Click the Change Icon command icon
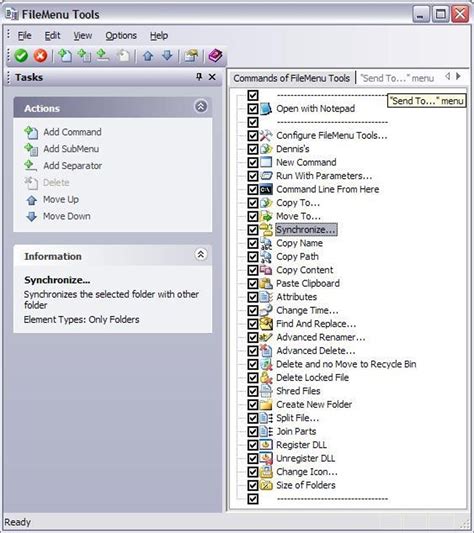474x533 pixels. click(266, 472)
